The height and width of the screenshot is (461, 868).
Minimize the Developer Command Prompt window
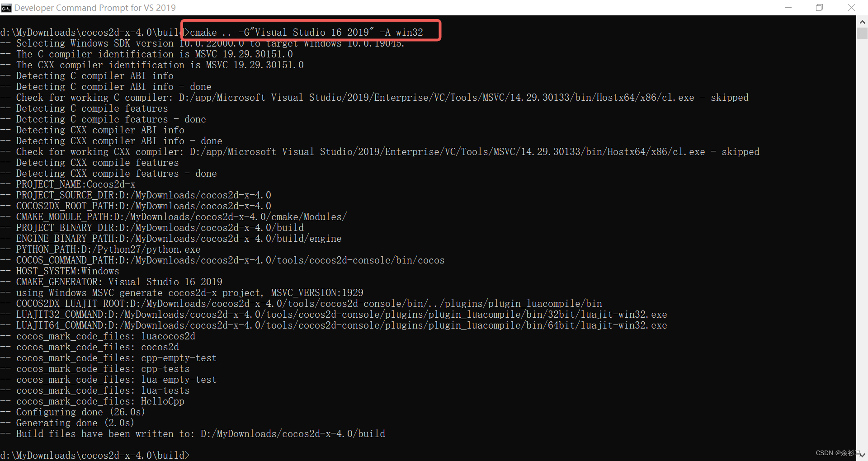(x=788, y=8)
